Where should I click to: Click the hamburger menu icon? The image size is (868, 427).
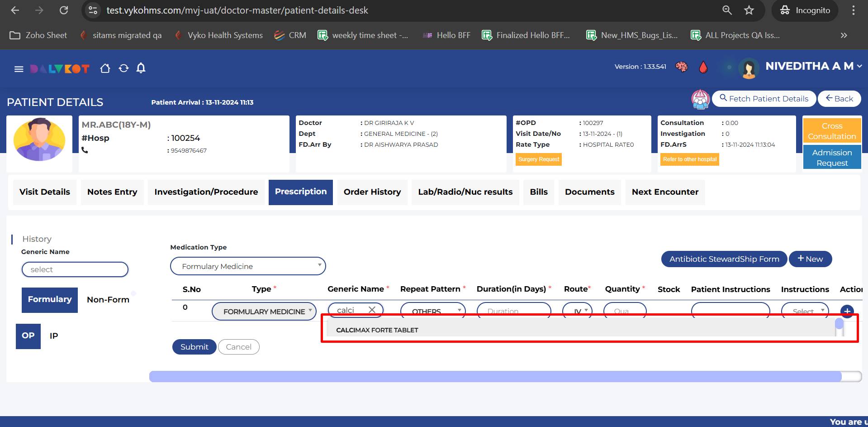[x=19, y=69]
